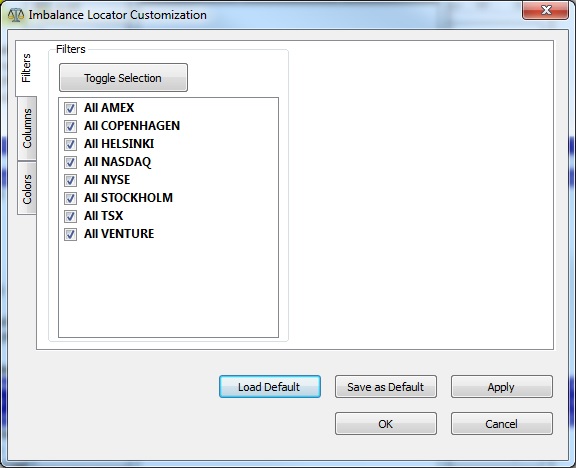577x468 pixels.
Task: Open the Colors tab
Action: point(27,188)
